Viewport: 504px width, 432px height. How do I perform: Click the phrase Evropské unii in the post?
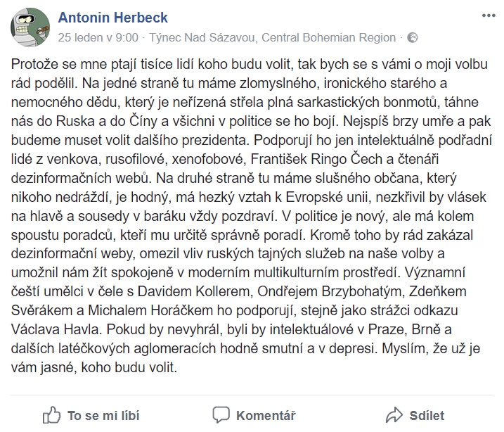[328, 197]
